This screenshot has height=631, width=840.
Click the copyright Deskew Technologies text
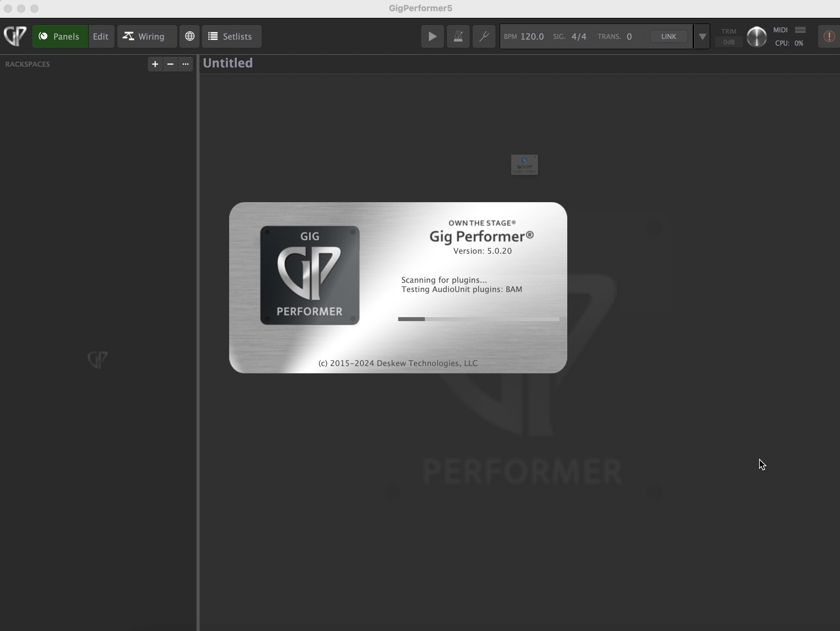(398, 363)
